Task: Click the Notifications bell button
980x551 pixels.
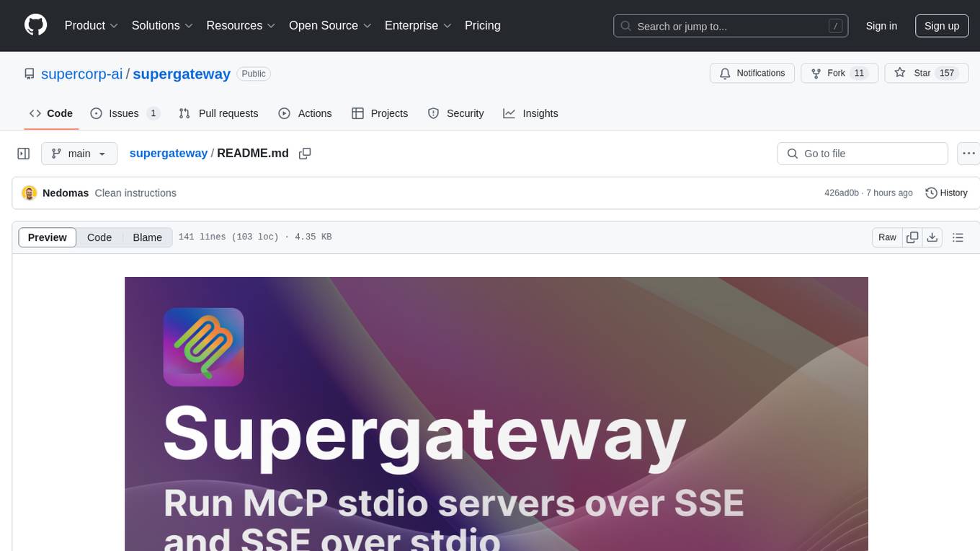Action: 752,74
